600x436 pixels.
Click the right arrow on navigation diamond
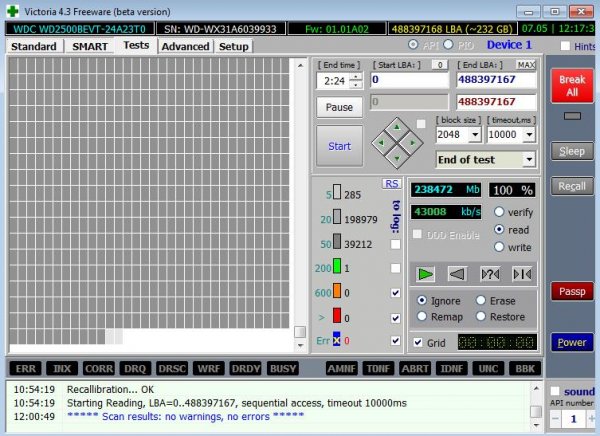click(413, 144)
